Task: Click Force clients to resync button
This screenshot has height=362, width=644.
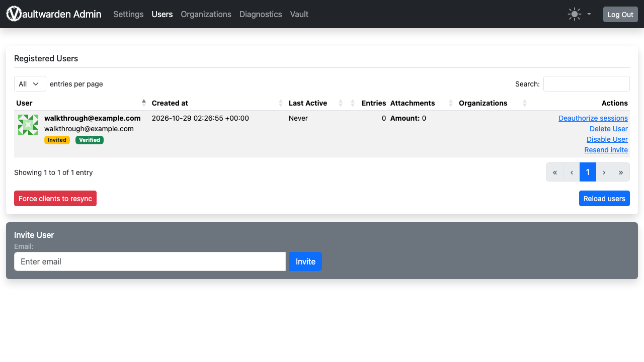Action: (x=55, y=199)
